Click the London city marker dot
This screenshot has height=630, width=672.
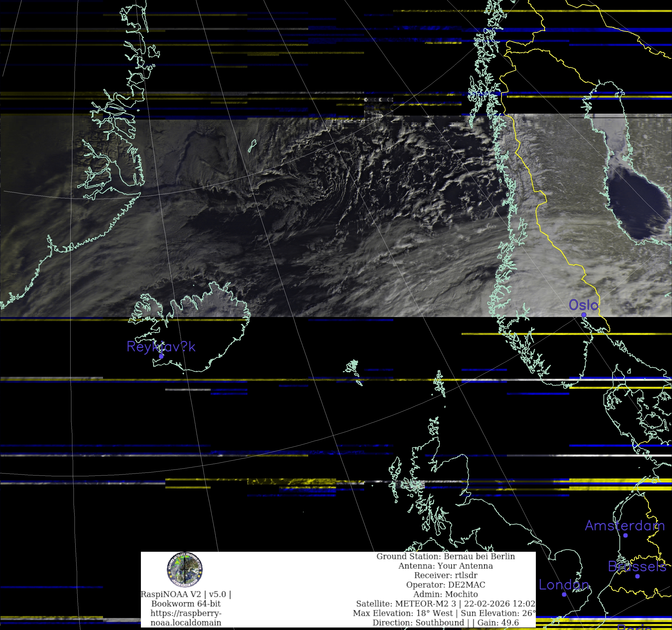(564, 595)
